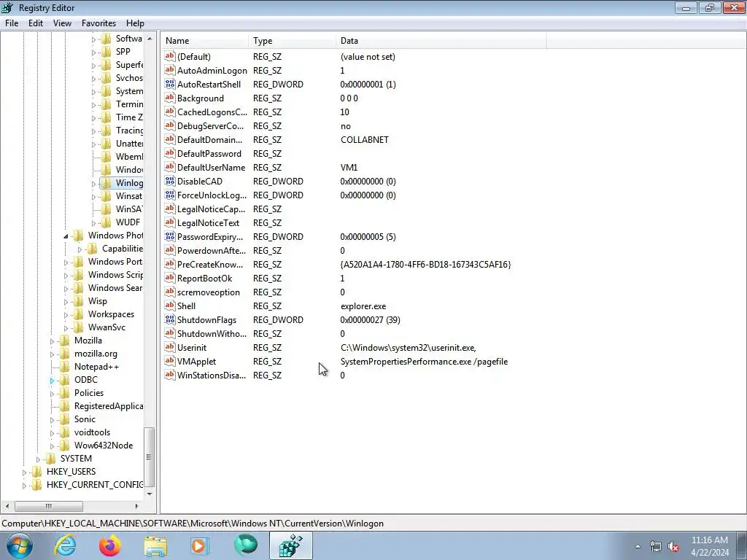Open the Favorites menu
The height and width of the screenshot is (560, 747).
(98, 23)
